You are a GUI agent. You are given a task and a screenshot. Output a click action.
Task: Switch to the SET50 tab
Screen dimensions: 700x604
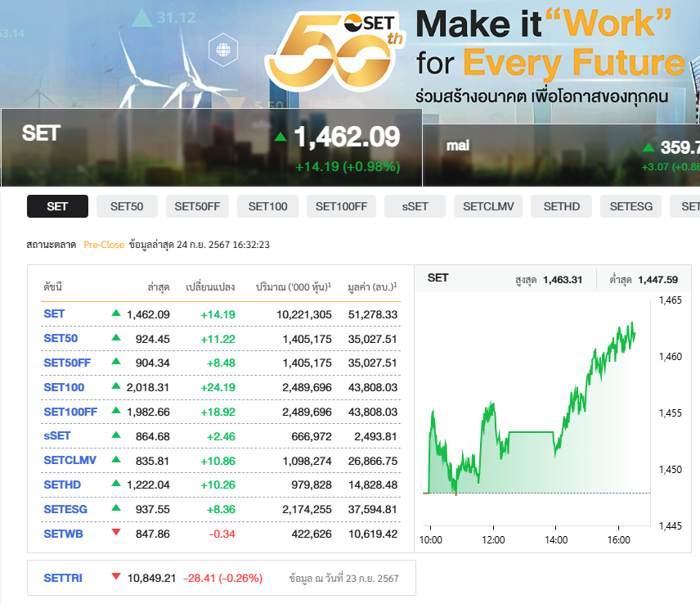[127, 206]
